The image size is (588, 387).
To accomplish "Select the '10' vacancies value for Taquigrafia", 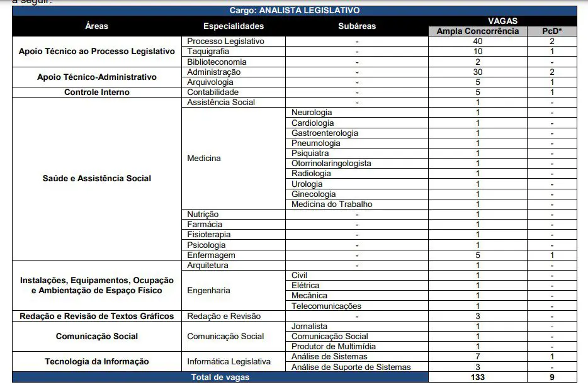I will 477,52.
